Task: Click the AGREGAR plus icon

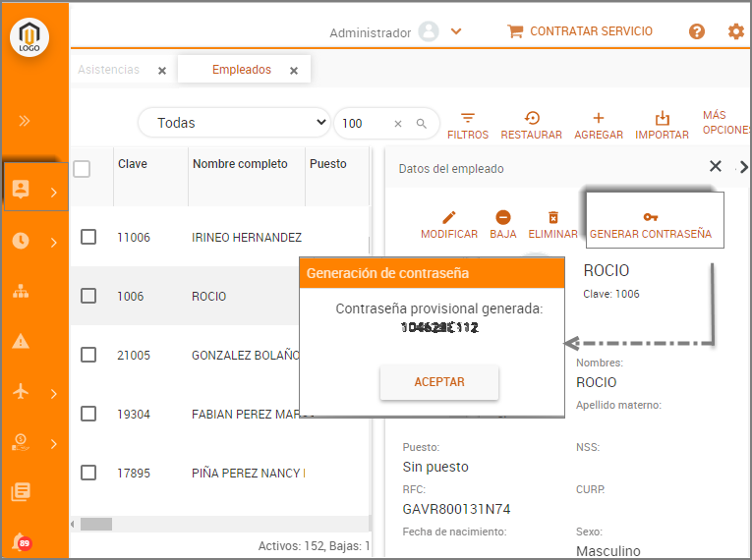Action: coord(599,118)
